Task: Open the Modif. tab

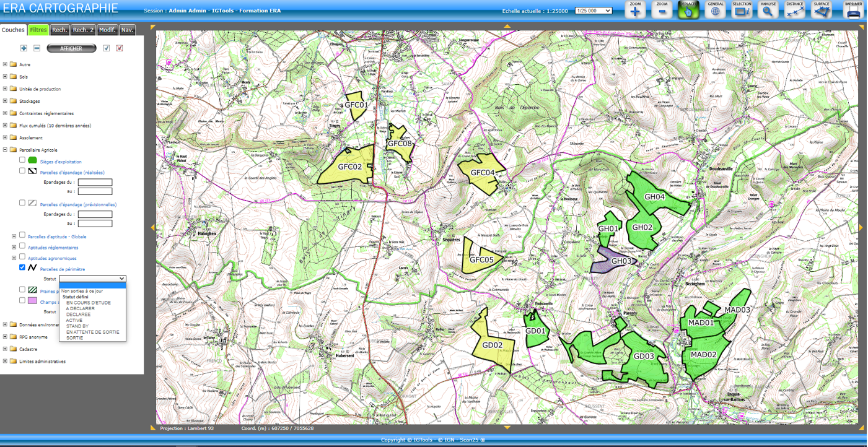Action: 107,30
